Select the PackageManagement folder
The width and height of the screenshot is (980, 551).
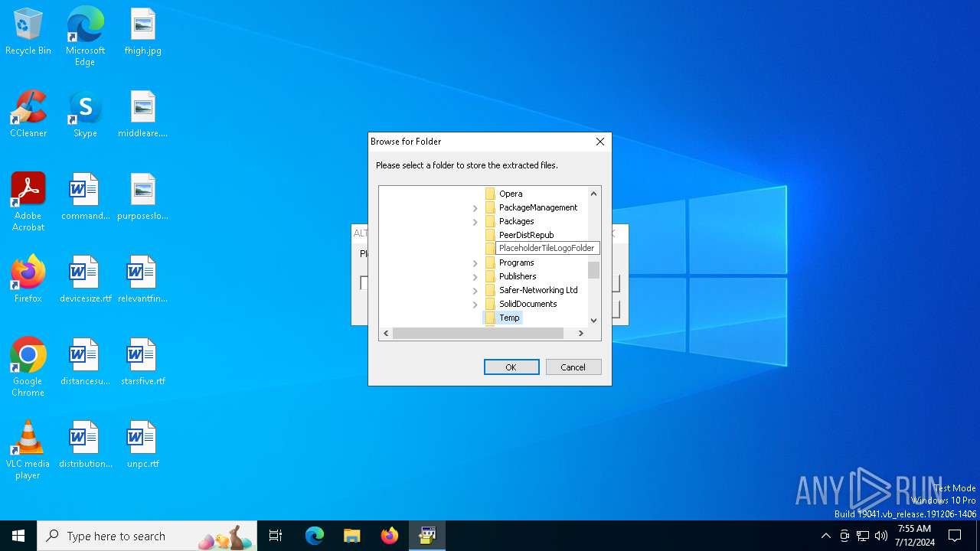tap(538, 207)
